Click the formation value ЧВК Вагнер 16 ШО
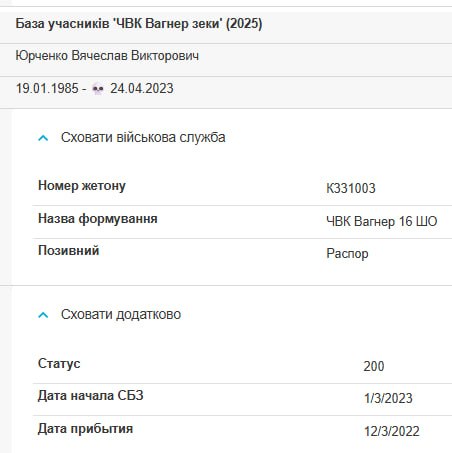Image resolution: width=452 pixels, height=453 pixels. pyautogui.click(x=382, y=221)
